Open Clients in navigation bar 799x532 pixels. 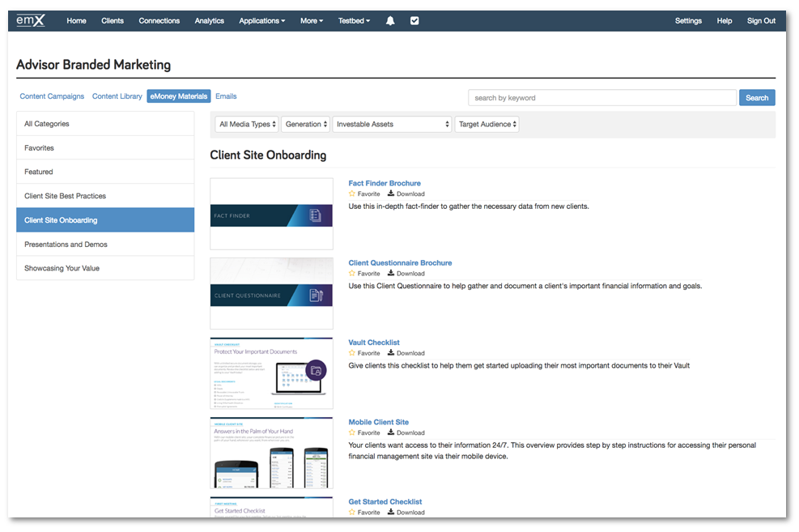point(113,21)
